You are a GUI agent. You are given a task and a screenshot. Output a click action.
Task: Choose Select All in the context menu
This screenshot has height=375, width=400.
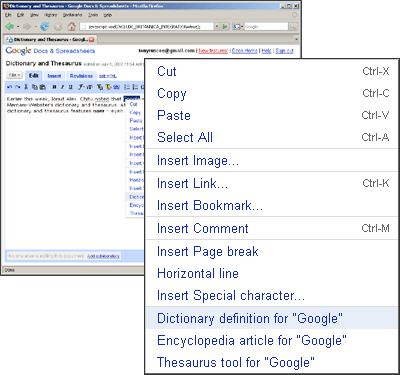(x=272, y=137)
